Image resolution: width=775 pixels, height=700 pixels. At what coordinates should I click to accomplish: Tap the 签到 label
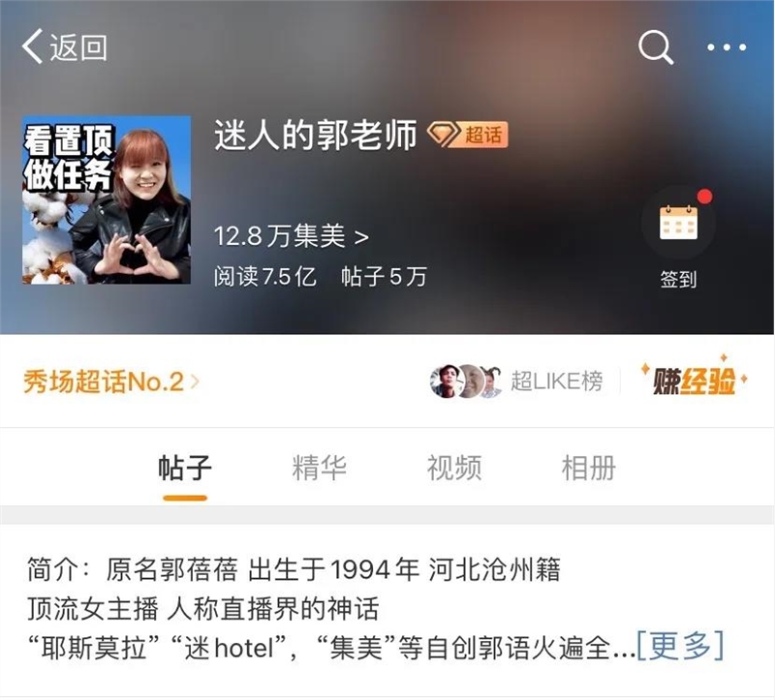point(679,279)
